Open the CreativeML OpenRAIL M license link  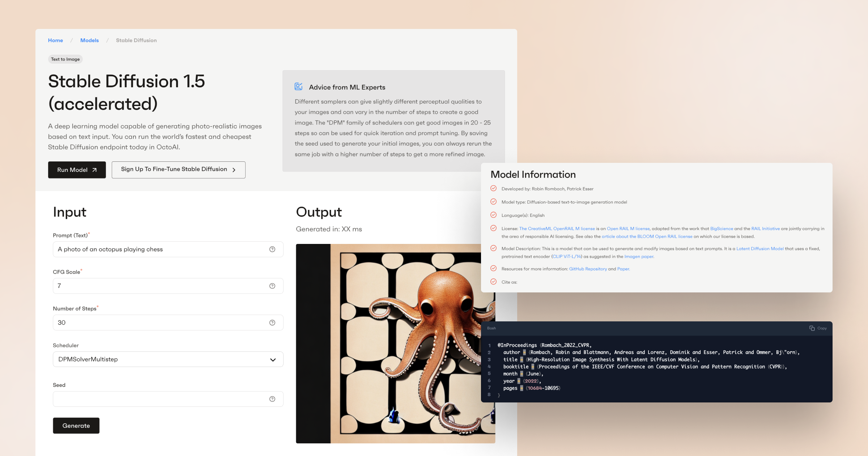(557, 228)
